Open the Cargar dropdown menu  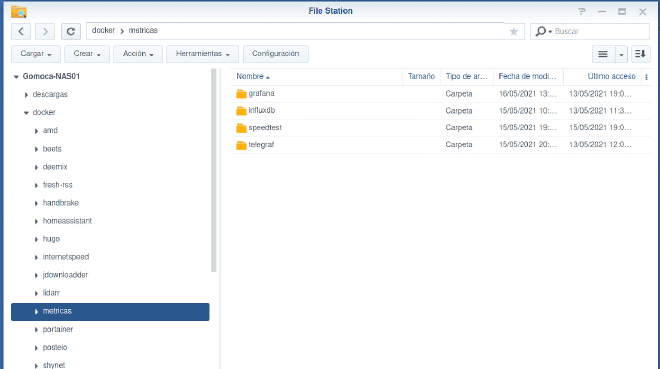36,54
